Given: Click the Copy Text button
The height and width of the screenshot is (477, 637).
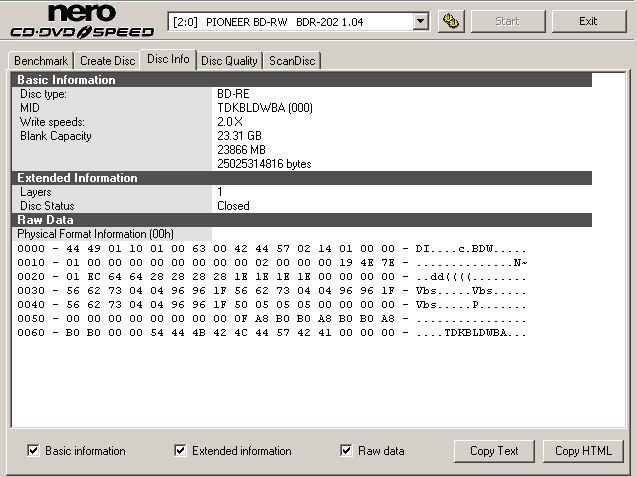Looking at the screenshot, I should point(494,451).
